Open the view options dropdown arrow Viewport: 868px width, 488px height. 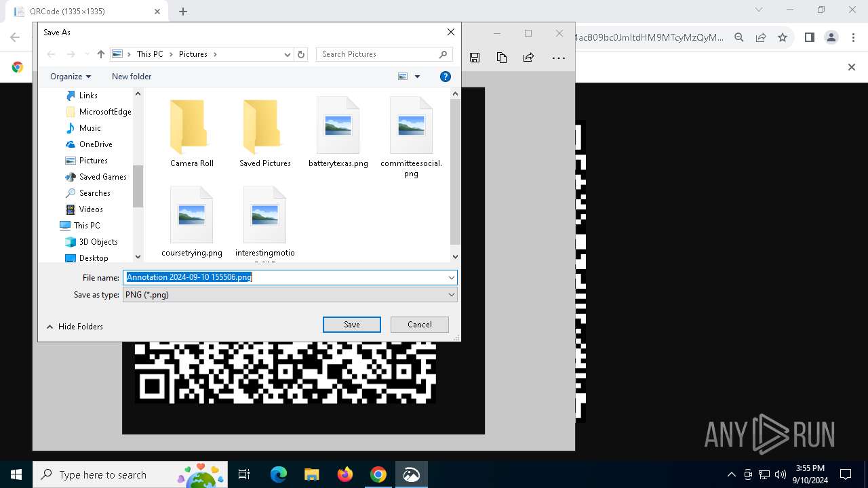coord(417,77)
